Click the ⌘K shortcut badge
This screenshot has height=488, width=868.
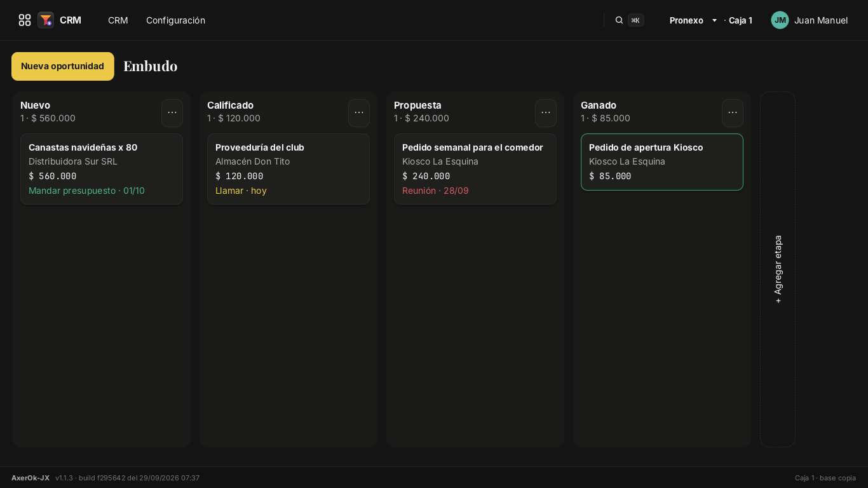(x=636, y=20)
